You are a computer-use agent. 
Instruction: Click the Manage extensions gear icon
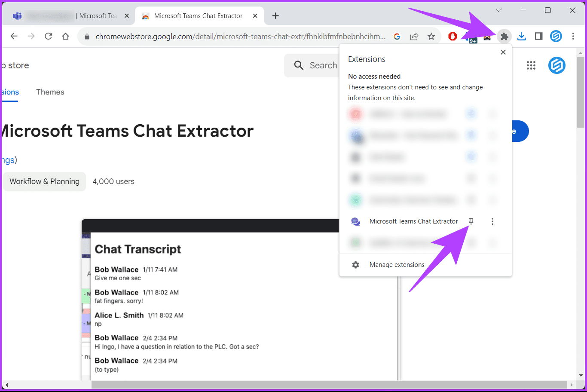pos(355,265)
